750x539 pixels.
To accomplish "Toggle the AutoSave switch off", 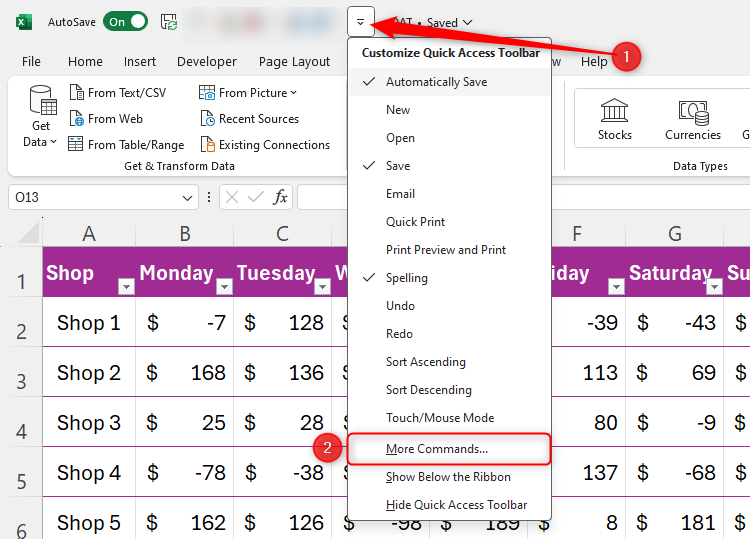I will click(125, 22).
